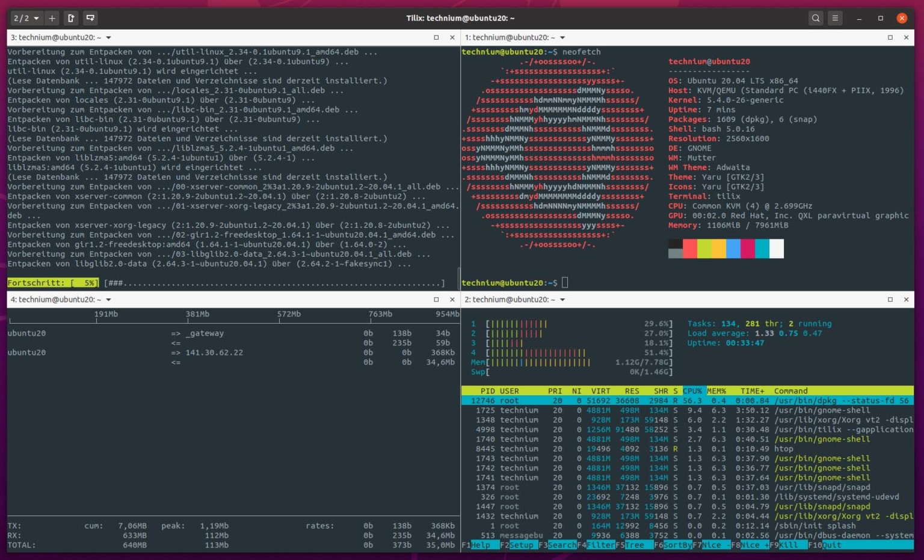Split the terminal right using the split icon
Image resolution: width=924 pixels, height=560 pixels.
[70, 18]
